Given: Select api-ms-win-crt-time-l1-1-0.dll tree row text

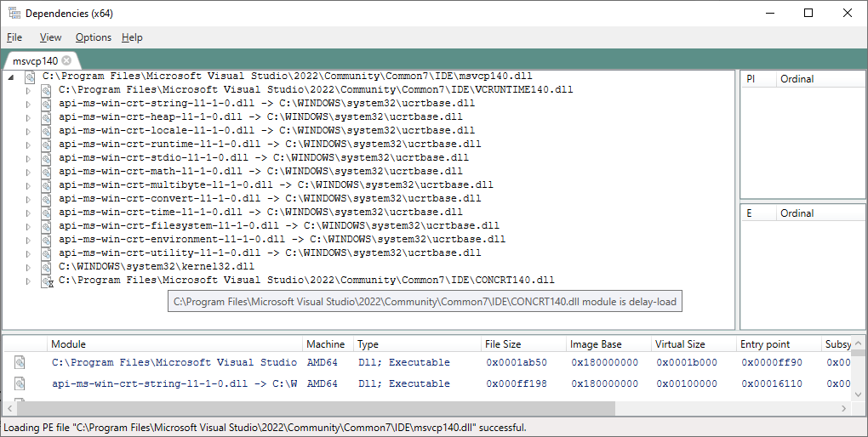Looking at the screenshot, I should pos(260,212).
